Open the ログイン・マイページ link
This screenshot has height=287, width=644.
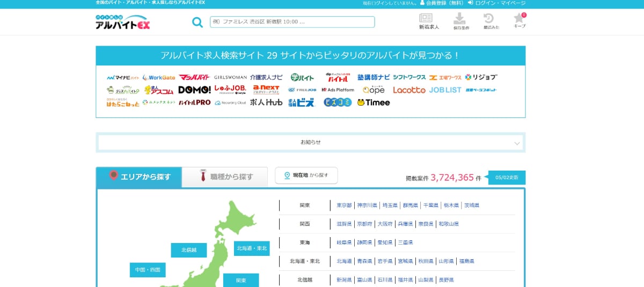pyautogui.click(x=497, y=3)
